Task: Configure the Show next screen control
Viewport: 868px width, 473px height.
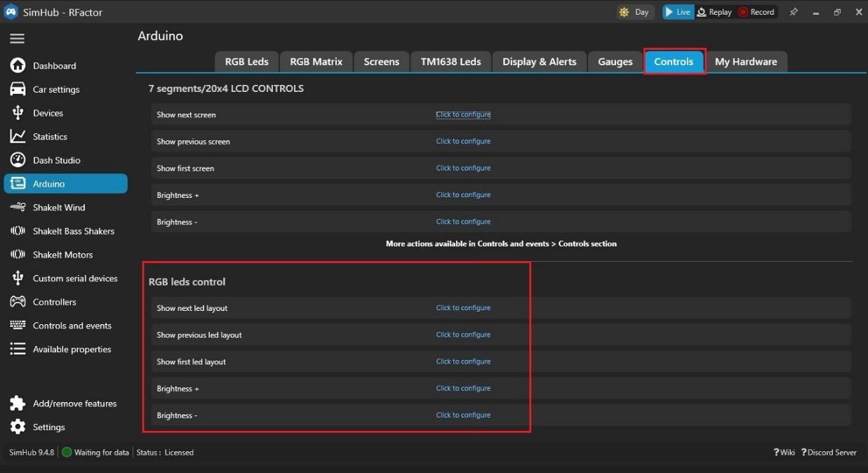Action: [463, 114]
